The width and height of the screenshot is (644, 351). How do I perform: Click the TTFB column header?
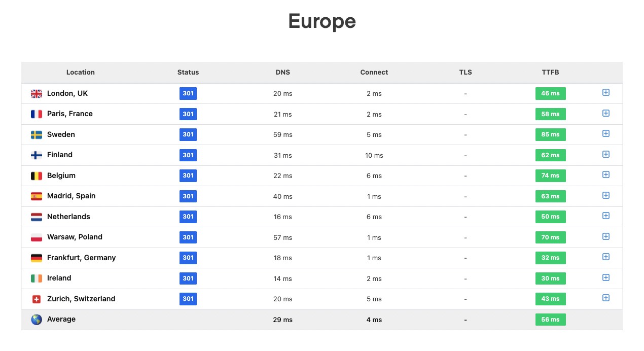tap(550, 72)
